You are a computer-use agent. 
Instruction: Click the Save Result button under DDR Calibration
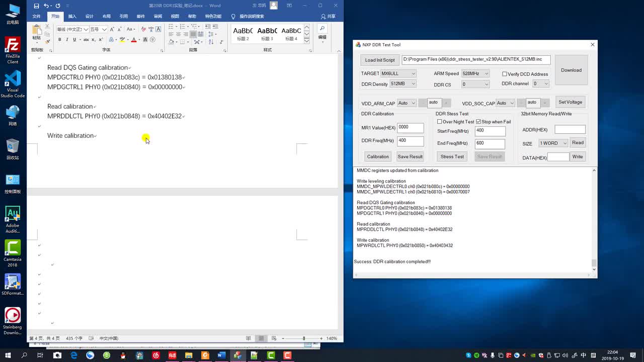(410, 156)
